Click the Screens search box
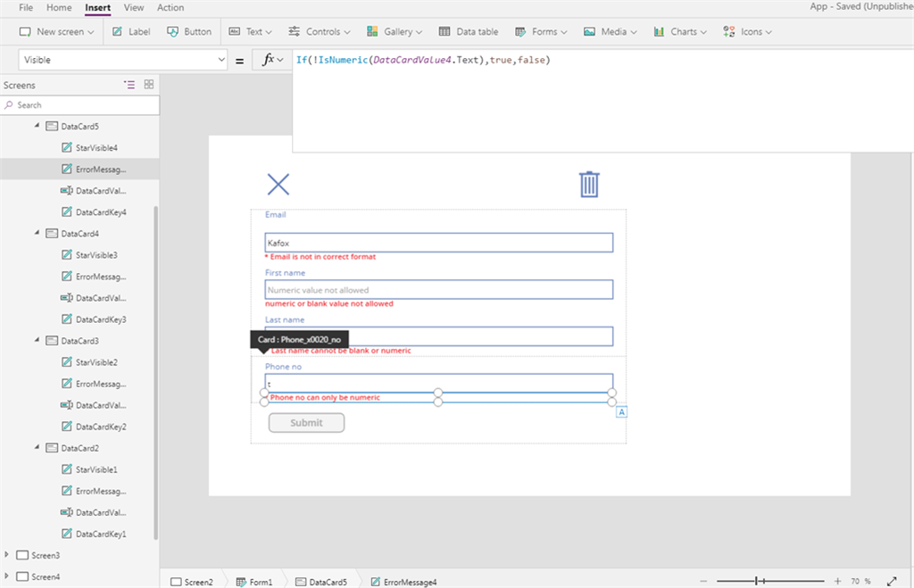Image resolution: width=914 pixels, height=588 pixels. tap(79, 105)
